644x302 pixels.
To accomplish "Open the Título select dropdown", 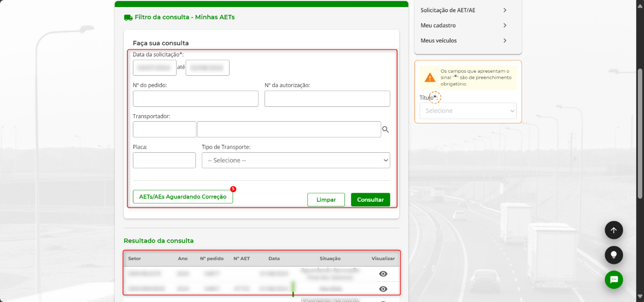I will [468, 111].
